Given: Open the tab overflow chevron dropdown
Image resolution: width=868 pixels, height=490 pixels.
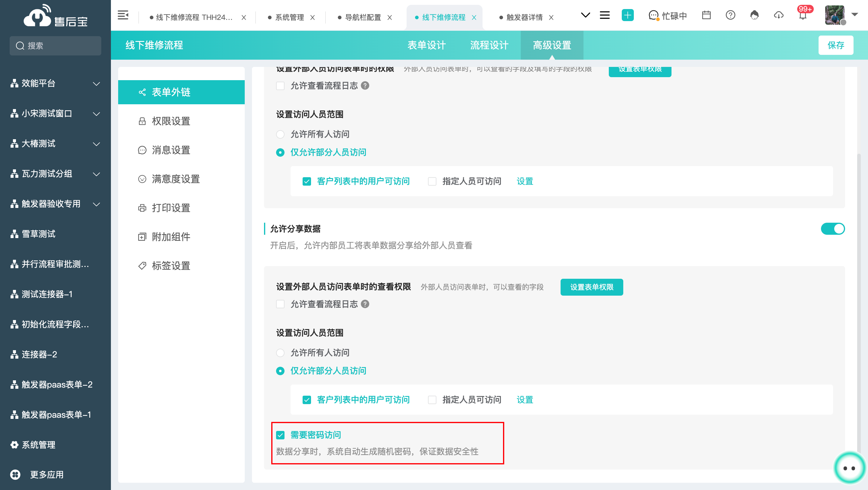Looking at the screenshot, I should (x=586, y=15).
